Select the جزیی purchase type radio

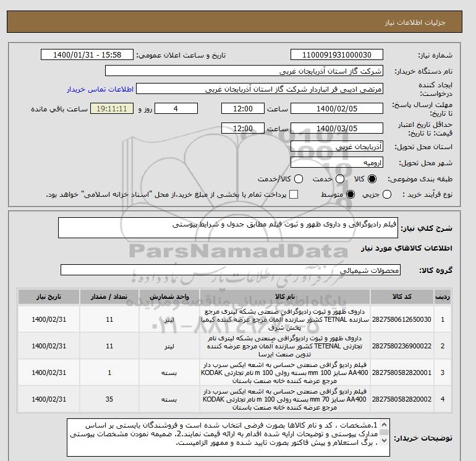(387, 194)
